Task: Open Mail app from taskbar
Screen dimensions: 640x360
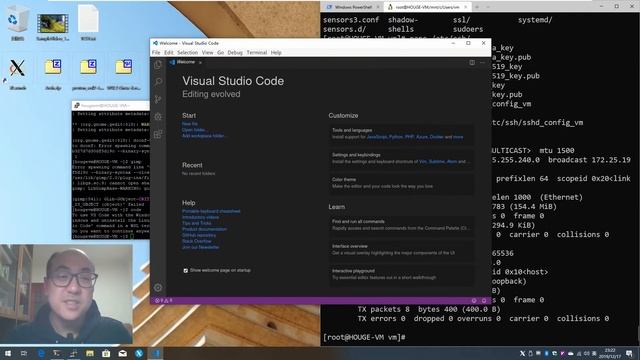Action: coord(122,353)
